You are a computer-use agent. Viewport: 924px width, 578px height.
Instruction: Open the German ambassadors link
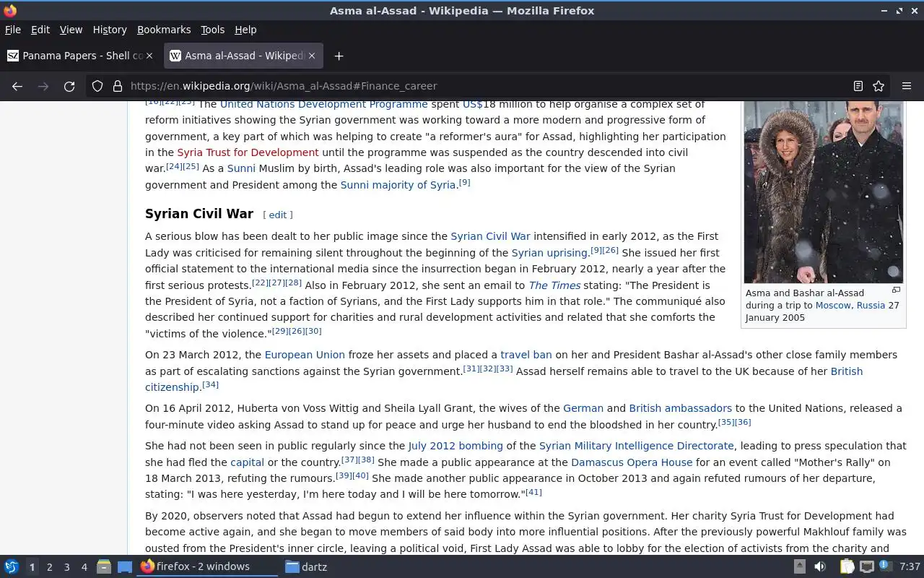pos(583,408)
